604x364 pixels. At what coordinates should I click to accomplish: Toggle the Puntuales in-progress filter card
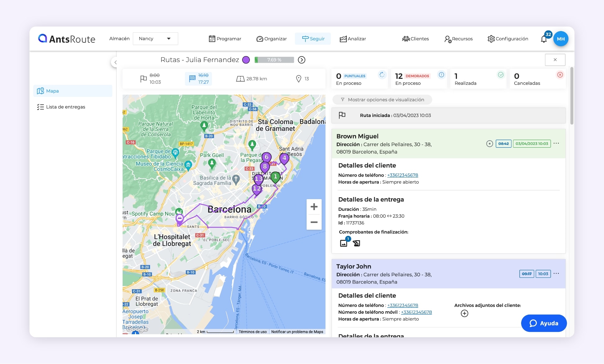(359, 79)
